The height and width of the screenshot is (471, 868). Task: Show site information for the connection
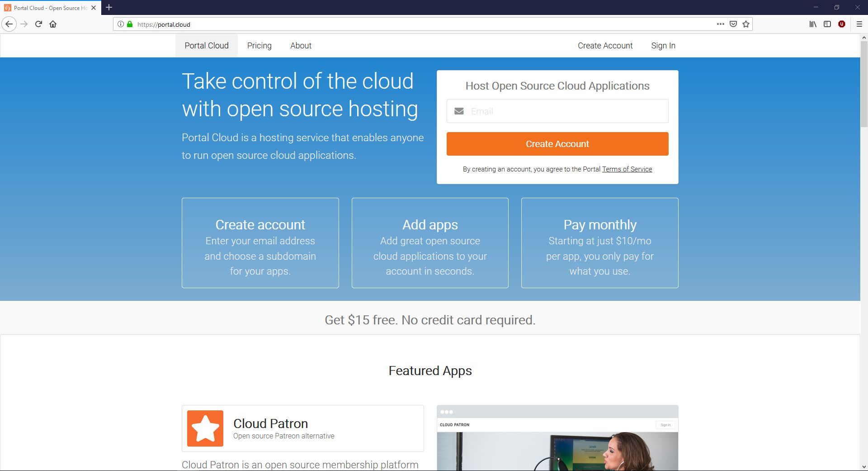tap(121, 24)
